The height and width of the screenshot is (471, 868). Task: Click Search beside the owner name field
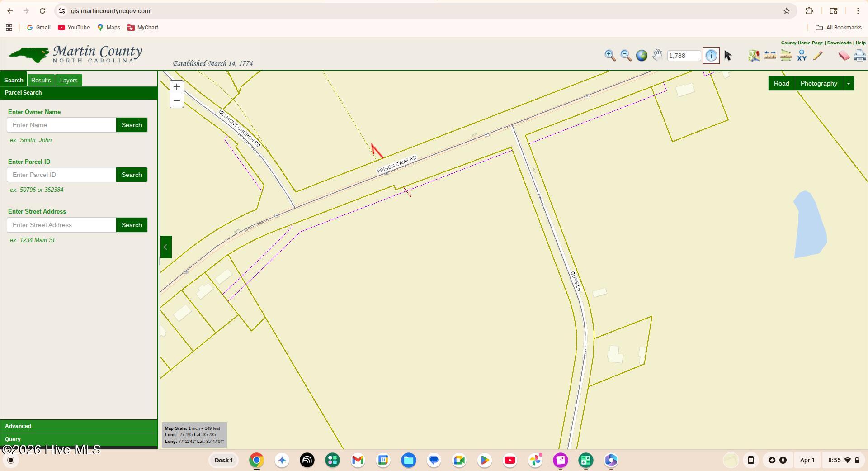pos(132,125)
